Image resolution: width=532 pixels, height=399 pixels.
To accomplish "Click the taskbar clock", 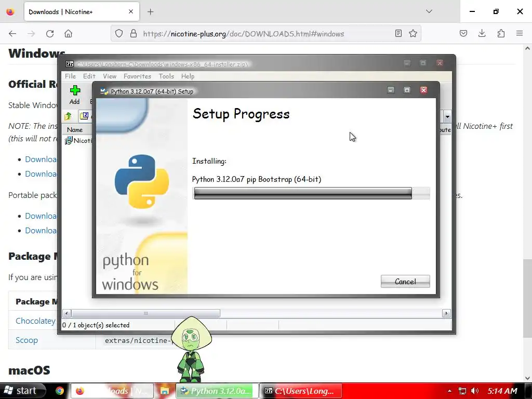I will click(502, 391).
